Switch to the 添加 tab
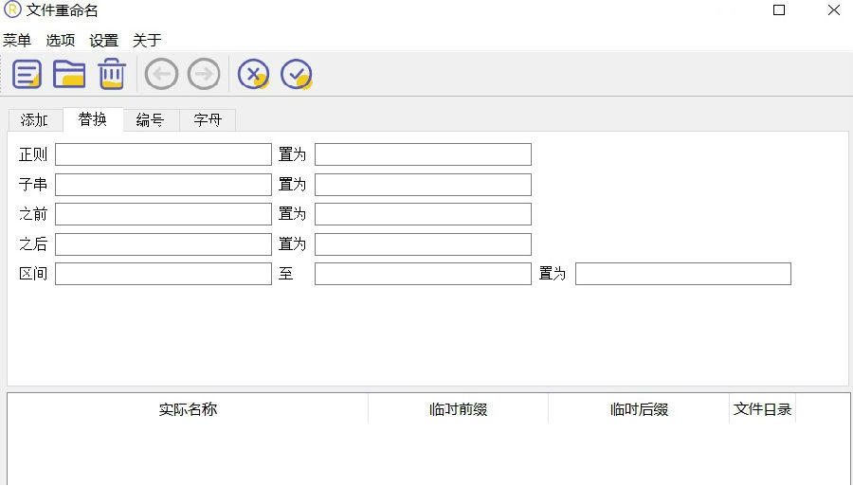This screenshot has height=504, width=853. click(x=35, y=120)
